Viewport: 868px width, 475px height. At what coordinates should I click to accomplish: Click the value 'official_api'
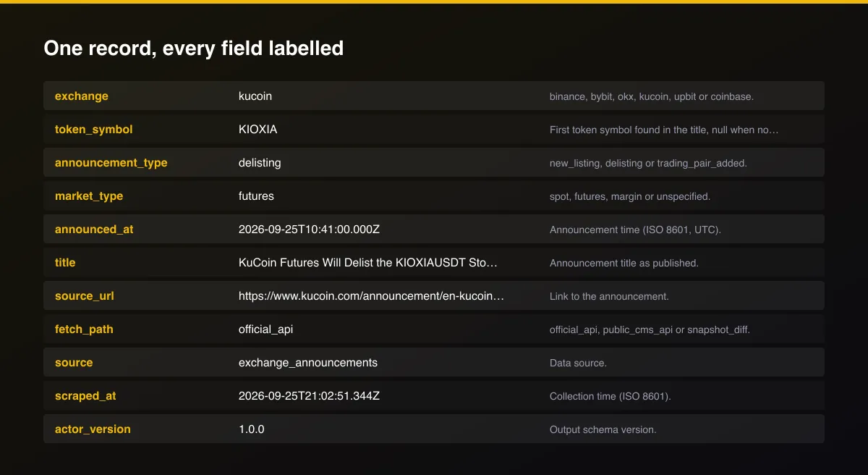[x=265, y=329]
